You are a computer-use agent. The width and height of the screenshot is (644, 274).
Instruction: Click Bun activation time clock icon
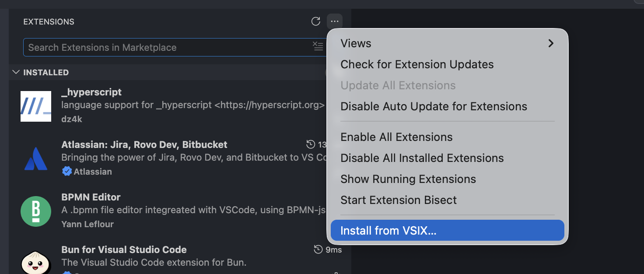318,249
